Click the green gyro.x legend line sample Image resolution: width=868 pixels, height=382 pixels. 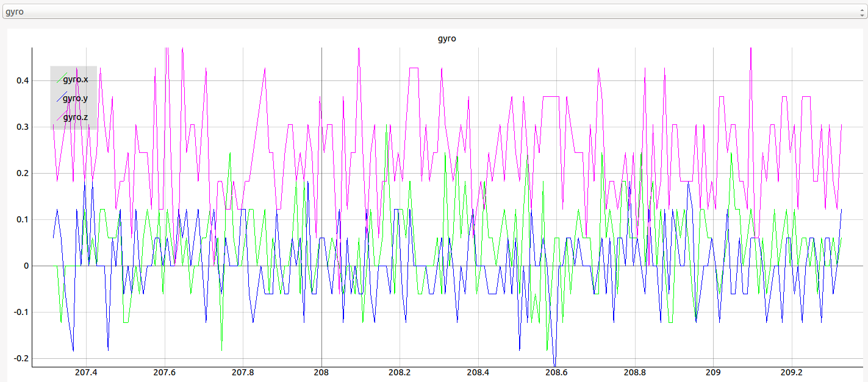[60, 79]
